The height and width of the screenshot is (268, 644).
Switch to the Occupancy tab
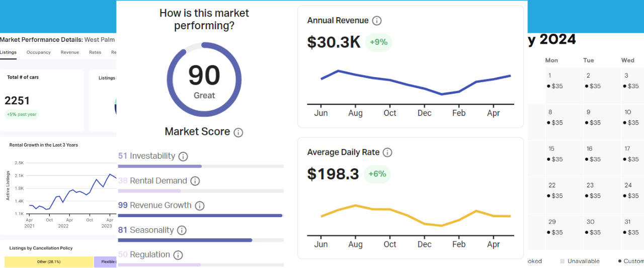pyautogui.click(x=39, y=52)
